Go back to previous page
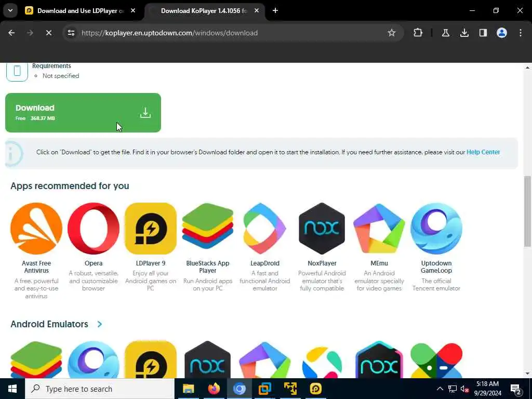Image resolution: width=532 pixels, height=399 pixels. [x=11, y=33]
